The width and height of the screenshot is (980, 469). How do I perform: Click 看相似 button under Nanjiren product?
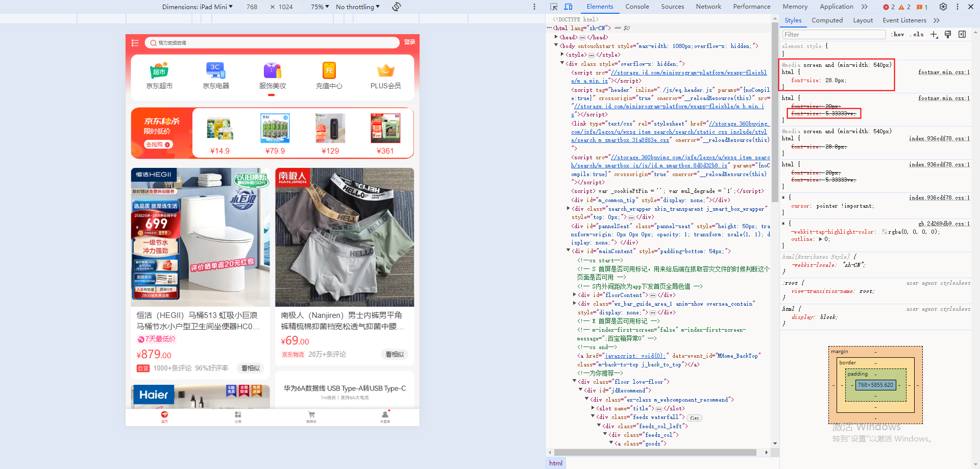click(x=395, y=354)
